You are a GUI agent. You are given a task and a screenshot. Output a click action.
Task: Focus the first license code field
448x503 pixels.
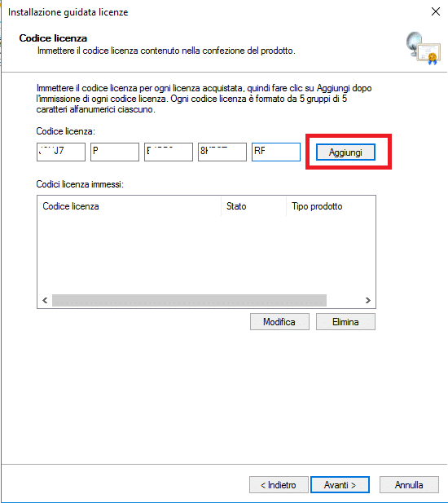(61, 152)
